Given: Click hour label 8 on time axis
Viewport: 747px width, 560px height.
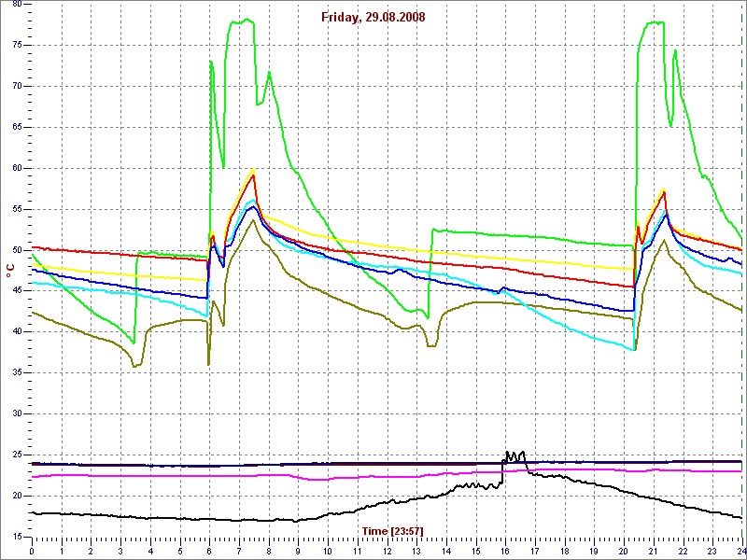Looking at the screenshot, I should 269,553.
